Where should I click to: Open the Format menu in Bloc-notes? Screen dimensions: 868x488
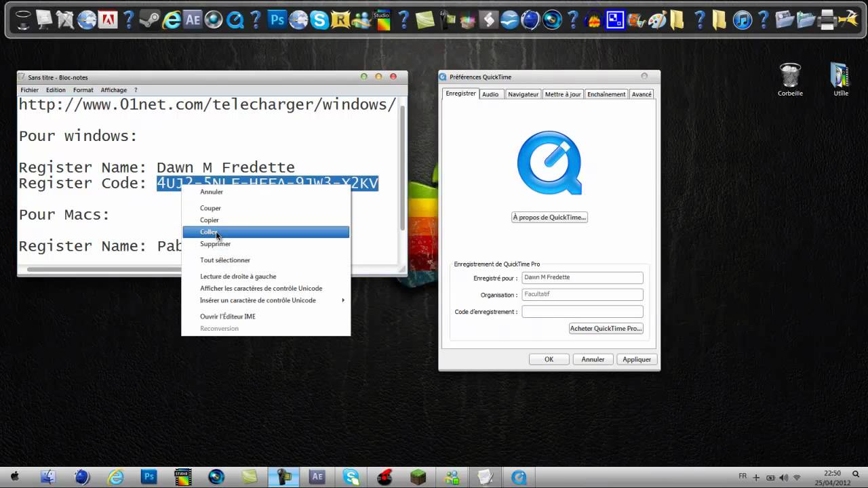(83, 90)
